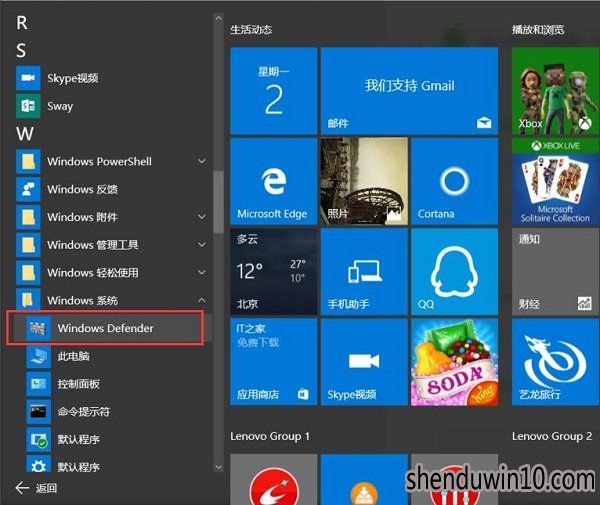Click the scroll-down arrow of app list
The image size is (600, 505).
point(218,467)
